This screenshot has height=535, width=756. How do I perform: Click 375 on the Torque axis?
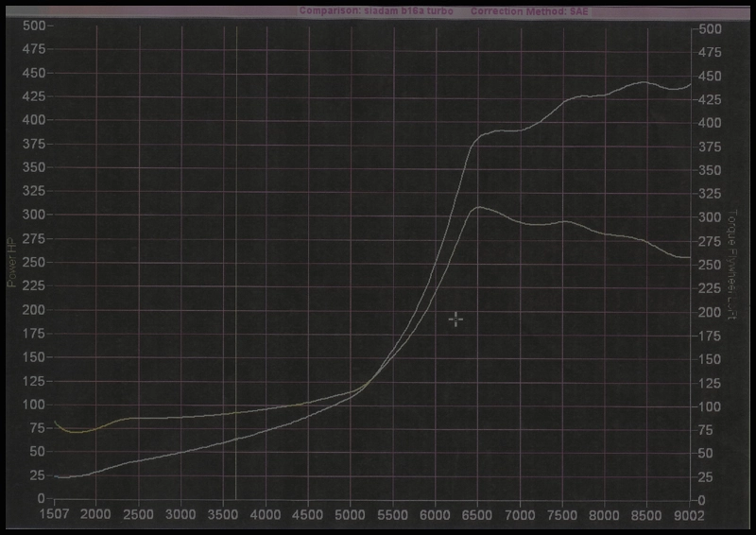coord(710,147)
